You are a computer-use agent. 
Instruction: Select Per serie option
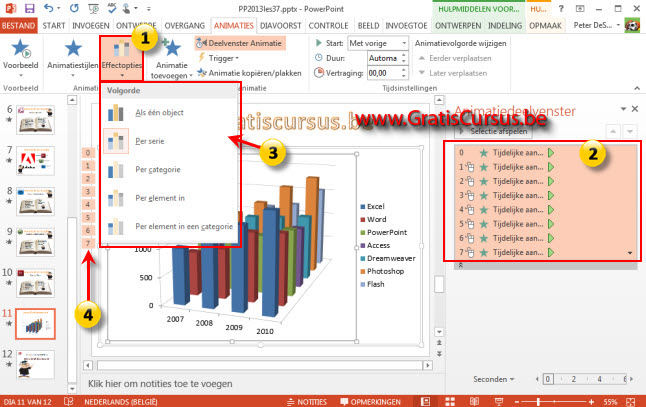tap(170, 141)
